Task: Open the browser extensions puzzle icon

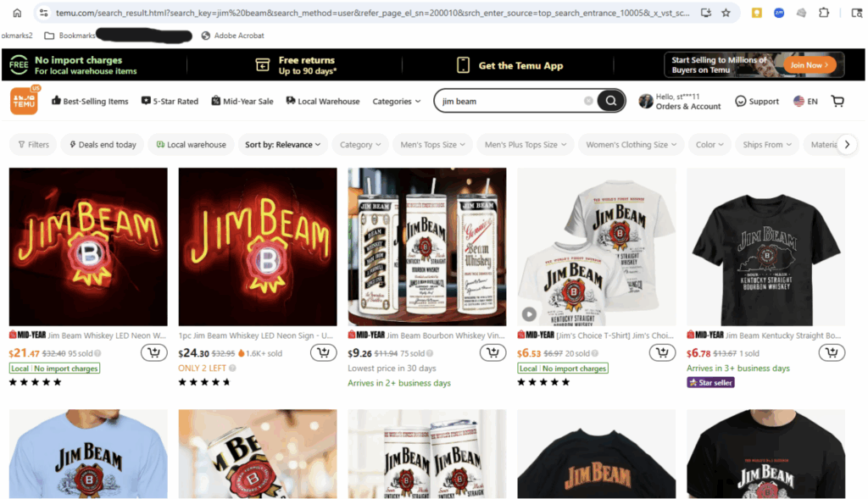Action: pos(824,13)
